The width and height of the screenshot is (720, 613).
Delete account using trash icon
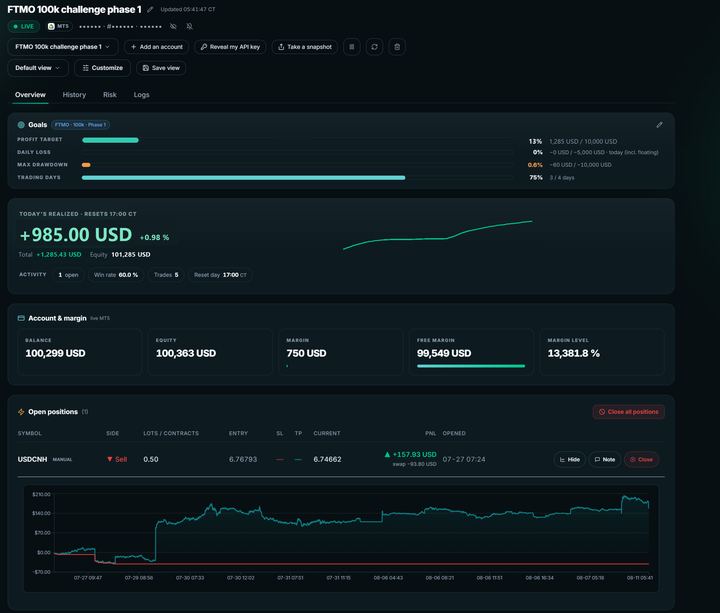pyautogui.click(x=397, y=47)
